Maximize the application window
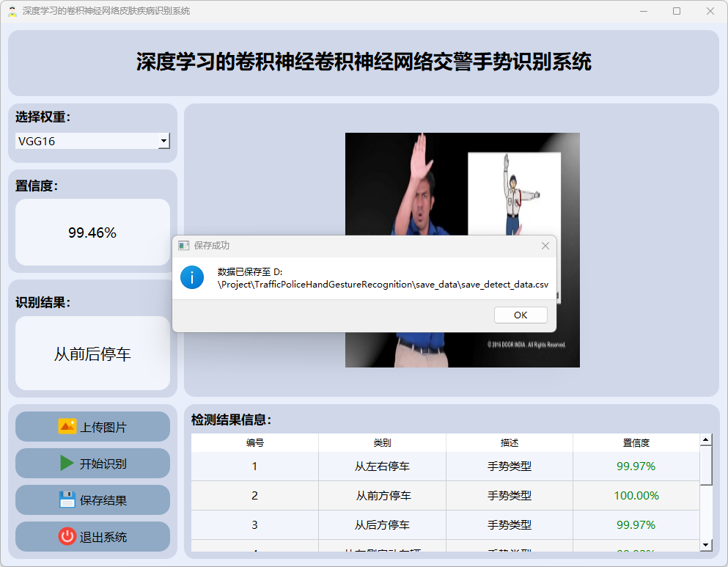Screen dimensions: 728x567 coord(676,11)
